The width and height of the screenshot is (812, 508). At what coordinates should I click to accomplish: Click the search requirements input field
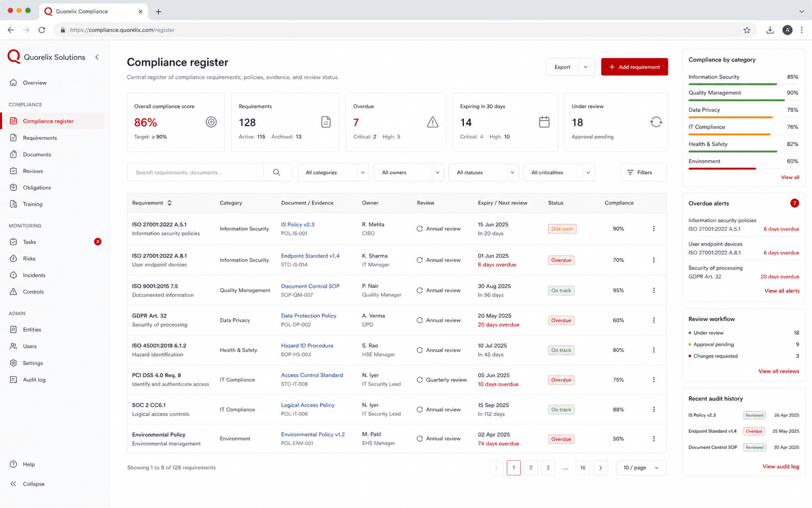coord(196,173)
